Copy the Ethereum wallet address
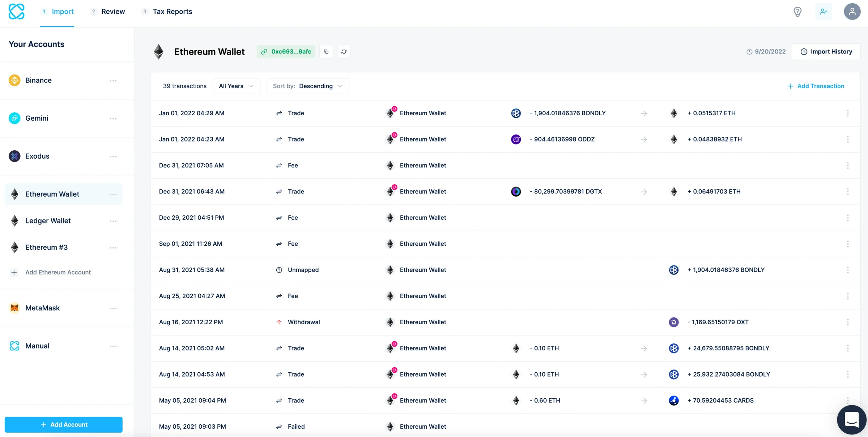This screenshot has width=868, height=437. [326, 52]
